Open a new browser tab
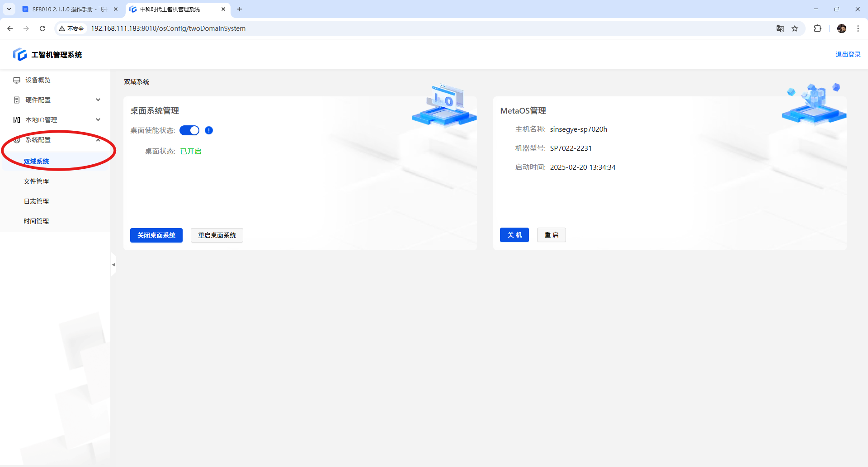This screenshot has height=467, width=868. (x=240, y=9)
